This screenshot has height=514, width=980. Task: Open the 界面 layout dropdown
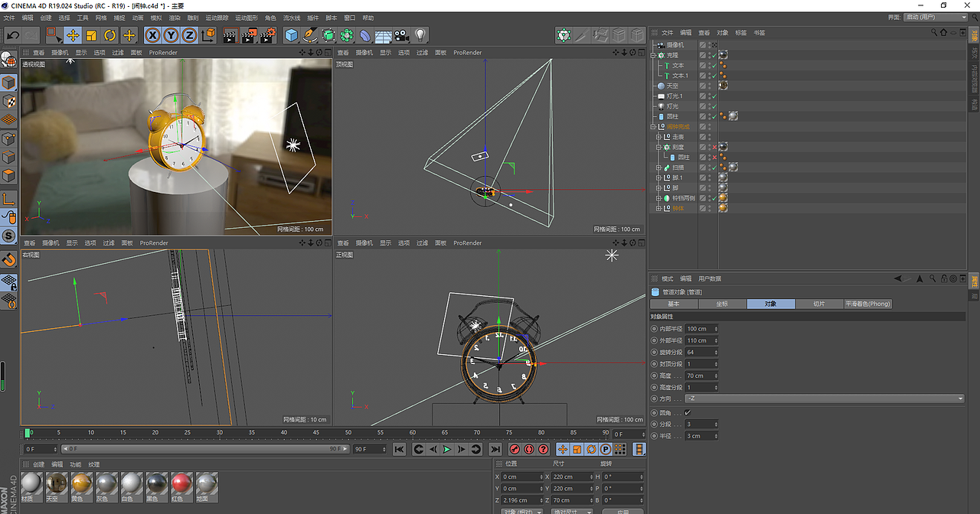(x=936, y=17)
